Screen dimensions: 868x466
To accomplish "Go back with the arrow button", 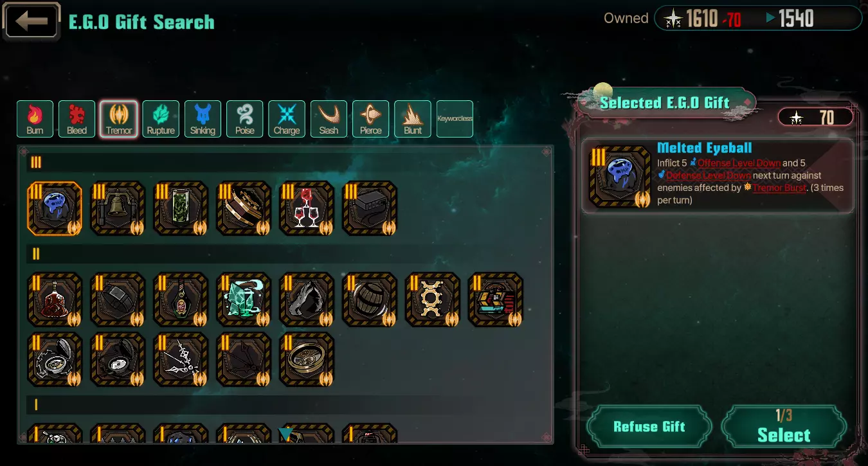I will [x=32, y=21].
